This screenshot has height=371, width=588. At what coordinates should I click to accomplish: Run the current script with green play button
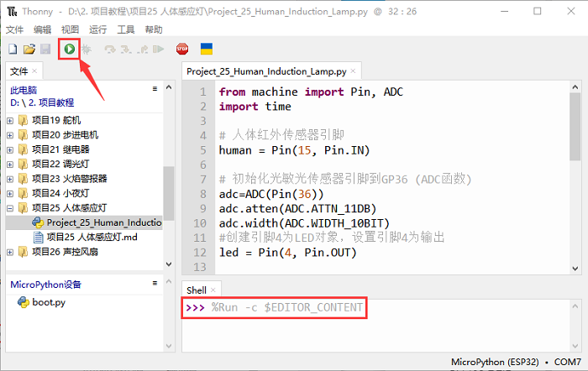[69, 50]
